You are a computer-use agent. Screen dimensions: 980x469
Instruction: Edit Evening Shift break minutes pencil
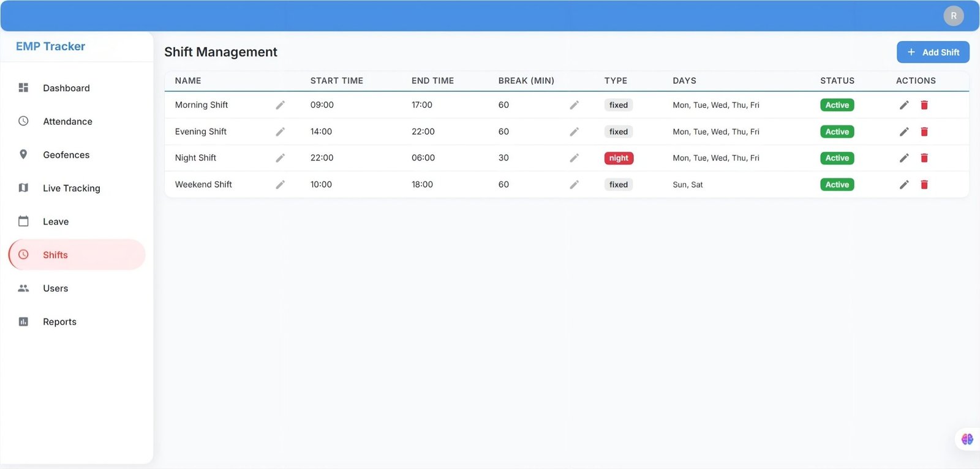[574, 132]
